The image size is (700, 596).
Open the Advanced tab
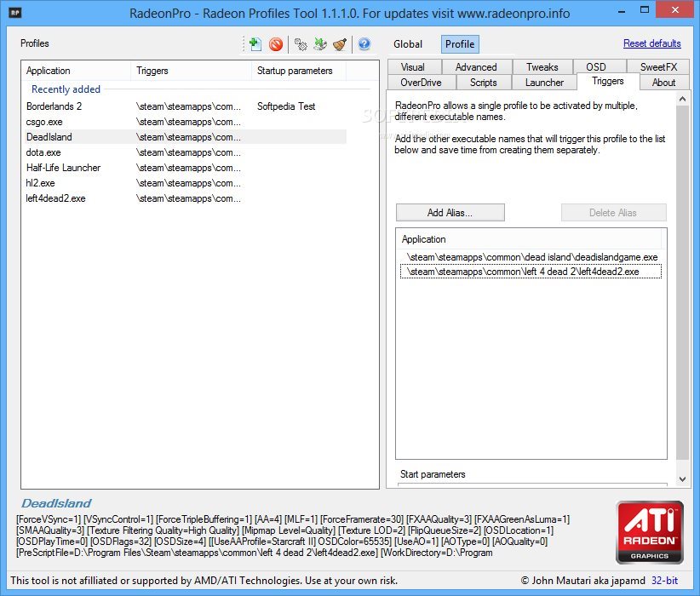coord(476,67)
